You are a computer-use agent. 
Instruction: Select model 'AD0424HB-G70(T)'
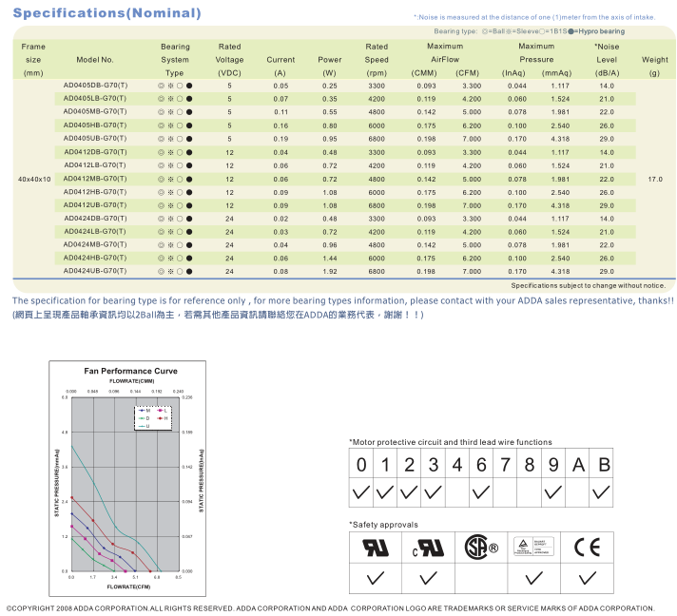tap(95, 258)
